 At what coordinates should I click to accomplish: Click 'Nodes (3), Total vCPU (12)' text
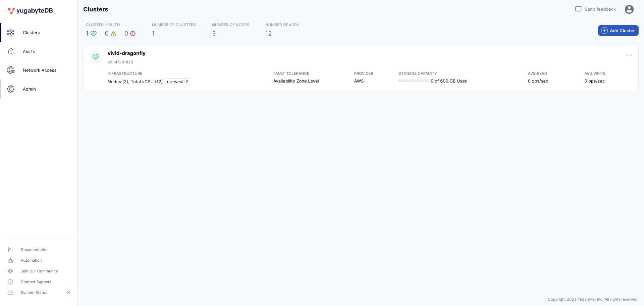coord(135,82)
